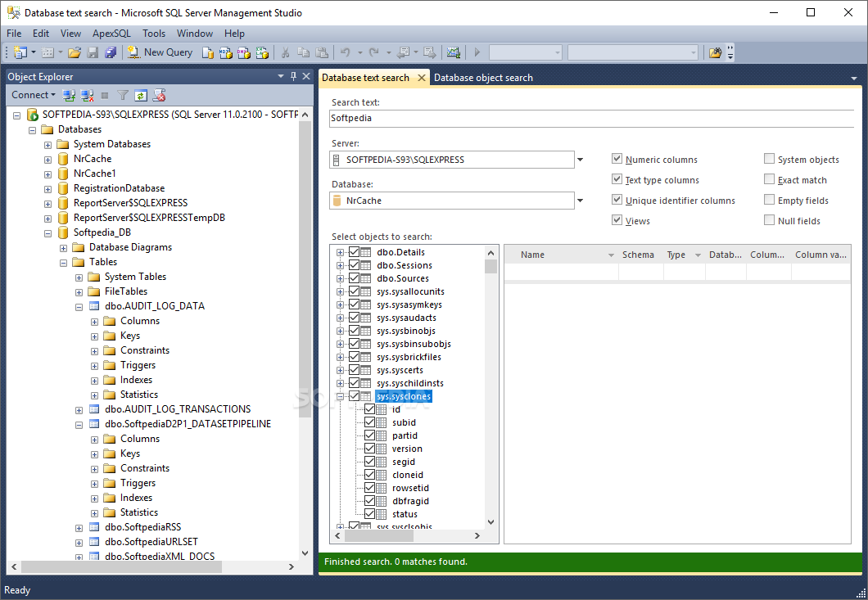Open the Tools menu
Screen dimensions: 868x600
coord(154,34)
